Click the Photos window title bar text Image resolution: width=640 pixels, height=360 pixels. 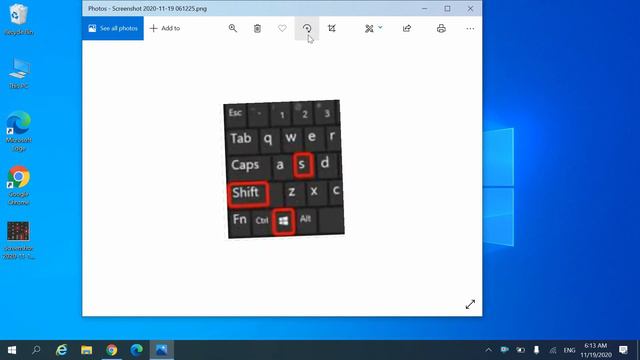click(147, 9)
